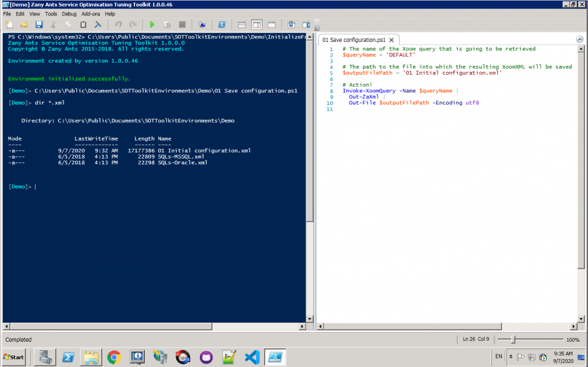Launch Google Chrome from taskbar
The image size is (588, 367).
[x=114, y=357]
